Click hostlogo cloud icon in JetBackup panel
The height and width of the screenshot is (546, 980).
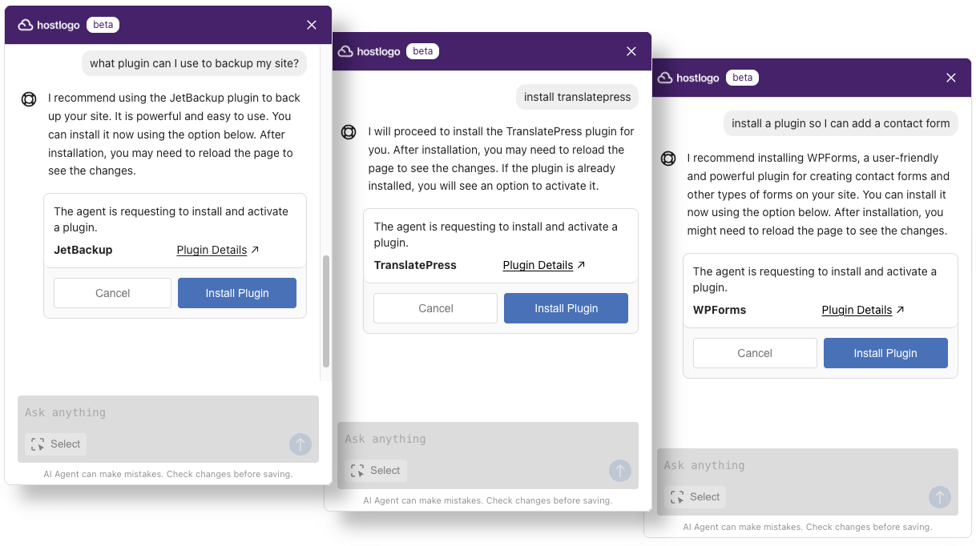click(x=26, y=25)
